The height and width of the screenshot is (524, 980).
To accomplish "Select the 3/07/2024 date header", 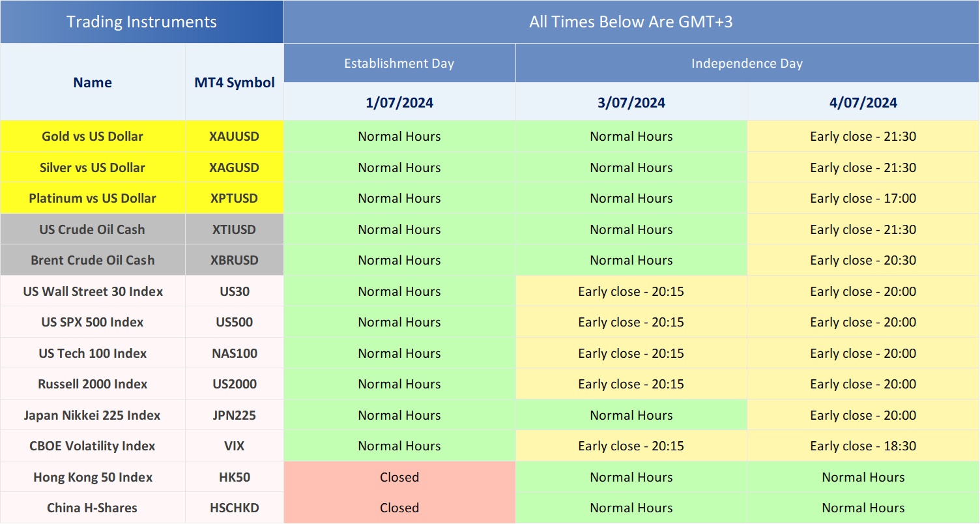I will tap(631, 102).
